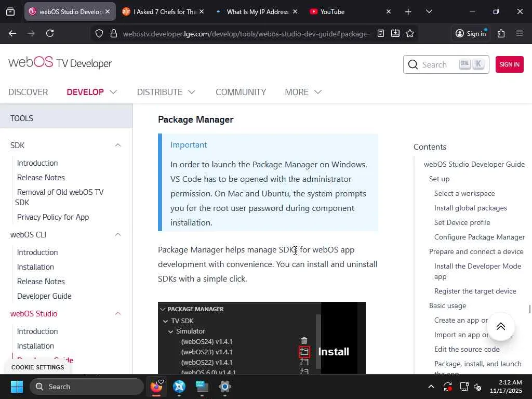Open SDK Introduction sidebar link
532x399 pixels.
click(x=37, y=163)
